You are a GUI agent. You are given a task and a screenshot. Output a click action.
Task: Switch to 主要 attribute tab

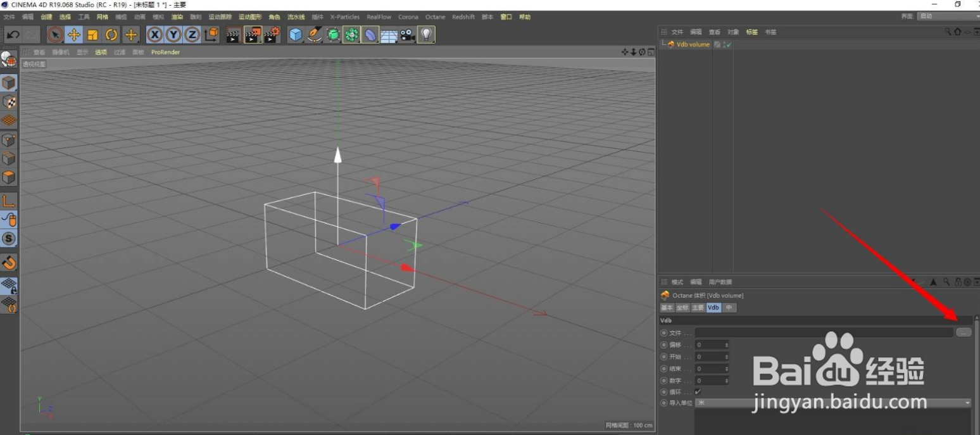pos(698,308)
